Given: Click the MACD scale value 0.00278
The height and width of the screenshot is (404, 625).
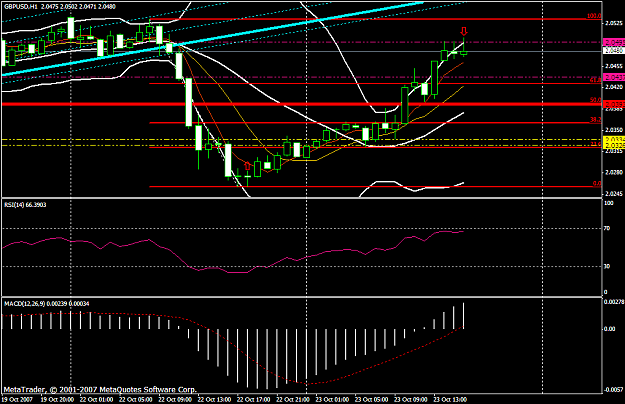Looking at the screenshot, I should point(614,302).
